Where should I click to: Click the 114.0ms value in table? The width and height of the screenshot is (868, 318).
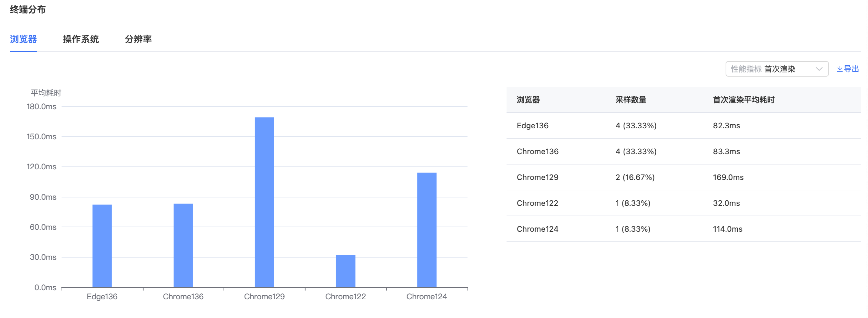point(728,229)
